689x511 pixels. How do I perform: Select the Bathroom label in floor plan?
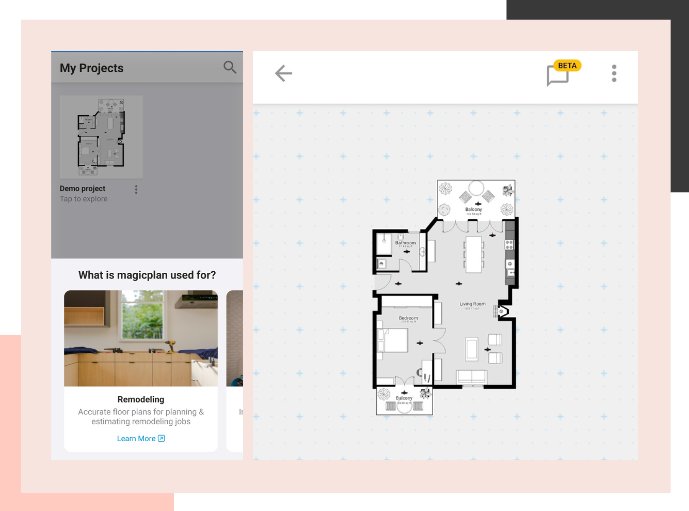(x=406, y=243)
